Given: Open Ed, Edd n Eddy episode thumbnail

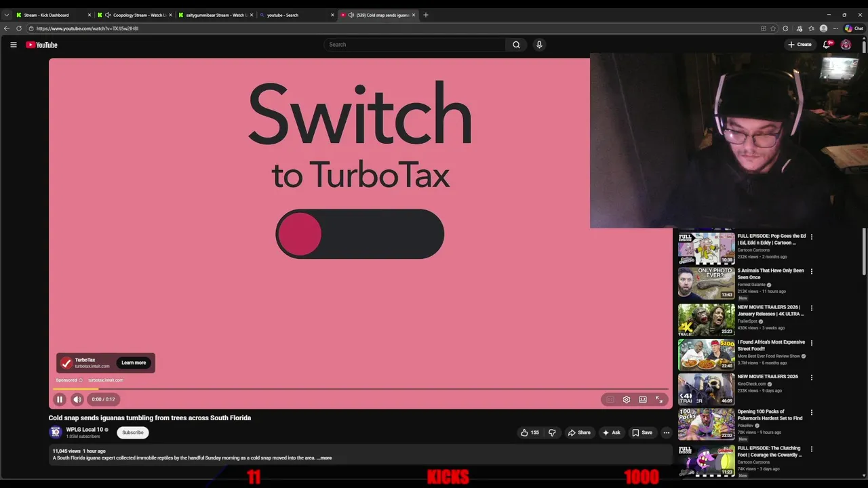Looking at the screenshot, I should click(x=707, y=249).
